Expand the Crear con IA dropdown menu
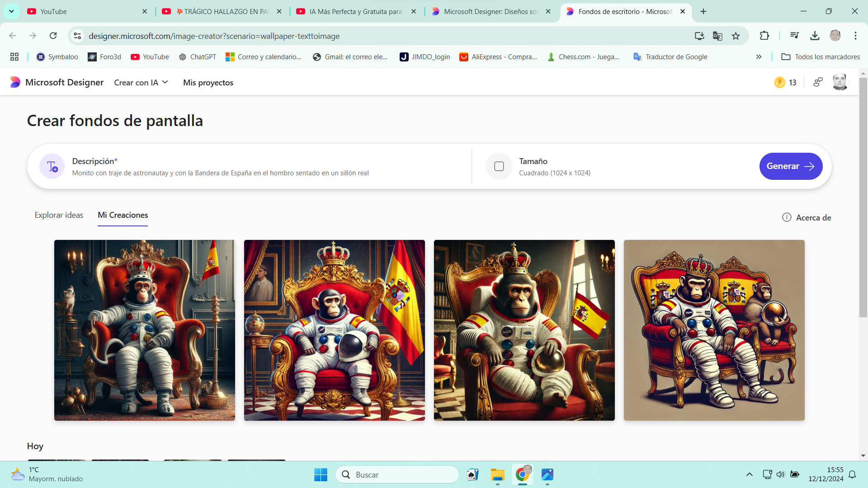This screenshot has width=868, height=488. (x=141, y=82)
